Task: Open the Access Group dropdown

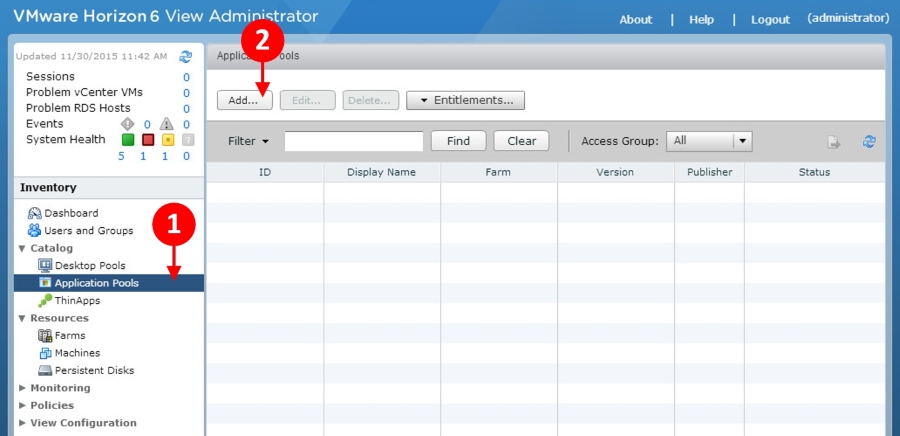Action: click(x=709, y=141)
